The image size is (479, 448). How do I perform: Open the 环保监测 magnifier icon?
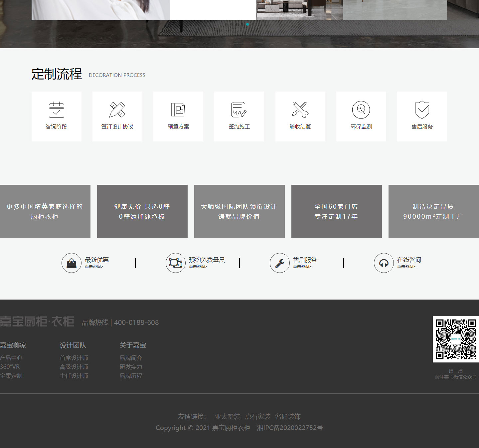(361, 110)
